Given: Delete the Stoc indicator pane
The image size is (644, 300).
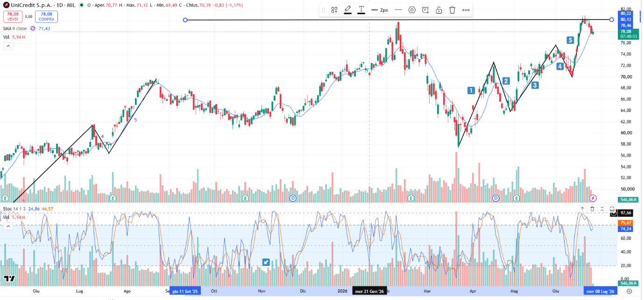Looking at the screenshot, I should click(592, 209).
